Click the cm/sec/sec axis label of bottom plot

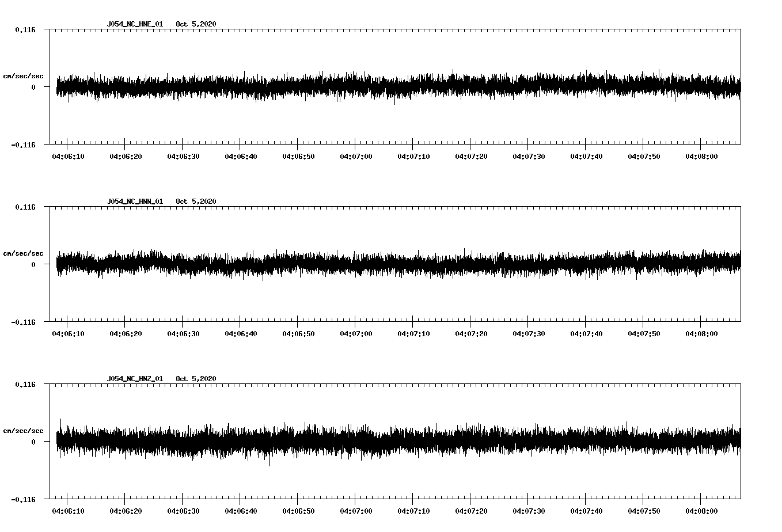click(23, 430)
